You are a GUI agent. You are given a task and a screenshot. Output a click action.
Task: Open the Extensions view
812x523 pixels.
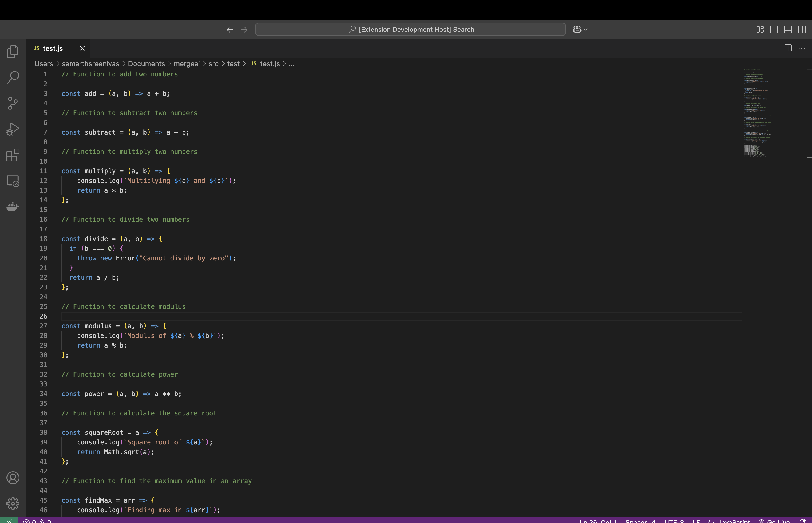[x=13, y=155]
